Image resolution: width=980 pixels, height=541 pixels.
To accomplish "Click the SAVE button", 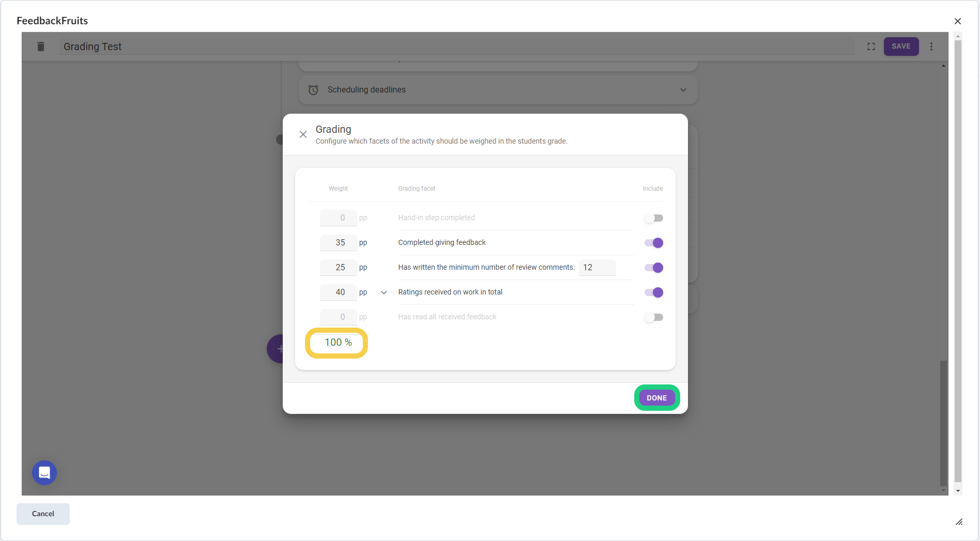I will point(900,47).
